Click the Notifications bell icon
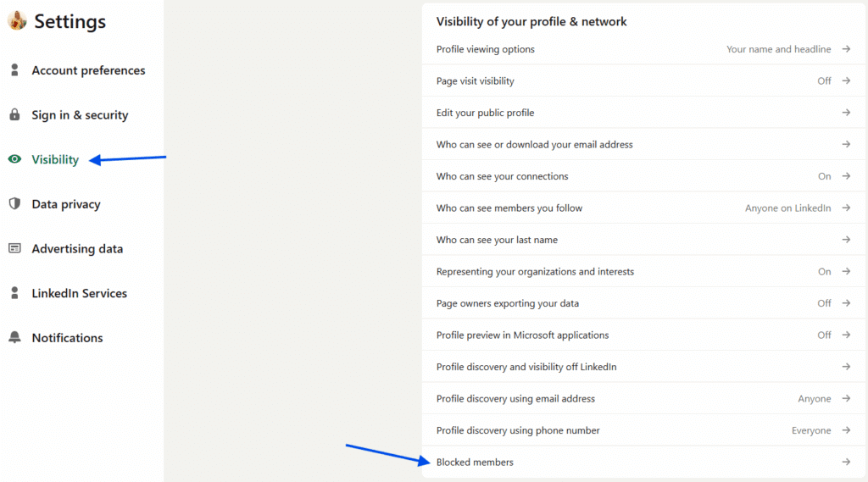 coord(14,337)
